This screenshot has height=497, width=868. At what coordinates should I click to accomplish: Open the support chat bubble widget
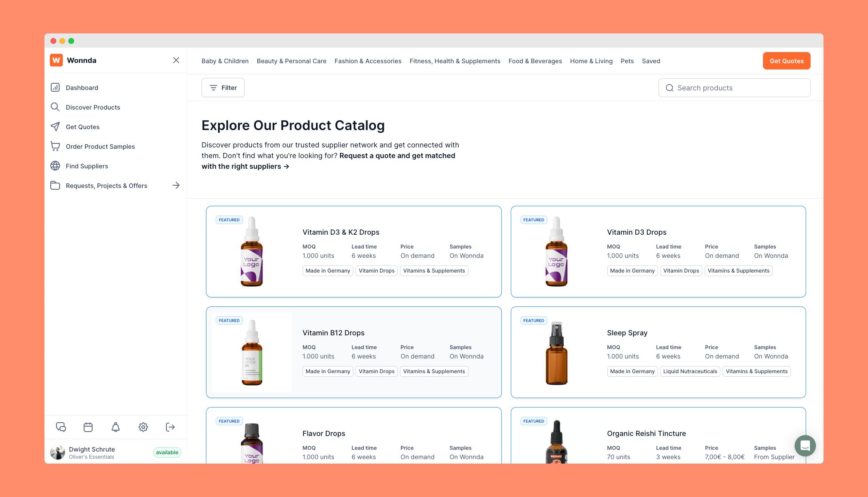pos(805,446)
